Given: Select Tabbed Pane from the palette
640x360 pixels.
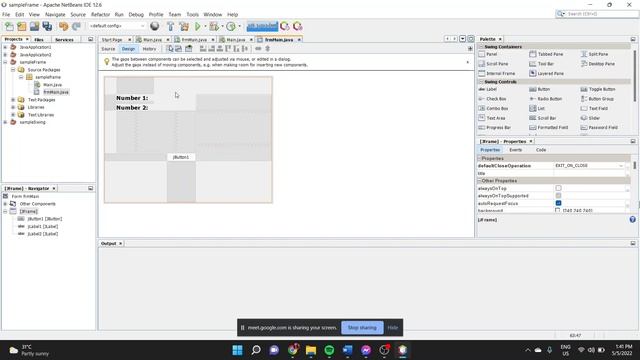Looking at the screenshot, I should click(x=546, y=54).
